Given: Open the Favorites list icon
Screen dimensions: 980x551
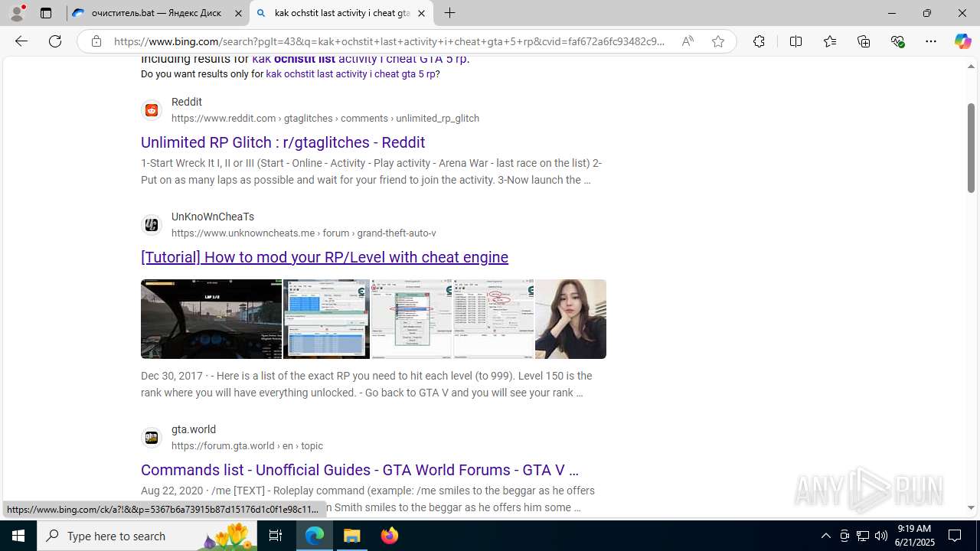Looking at the screenshot, I should [x=829, y=41].
